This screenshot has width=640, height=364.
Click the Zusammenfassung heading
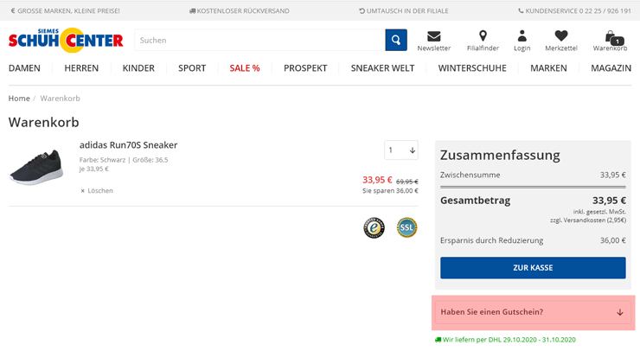tap(500, 155)
